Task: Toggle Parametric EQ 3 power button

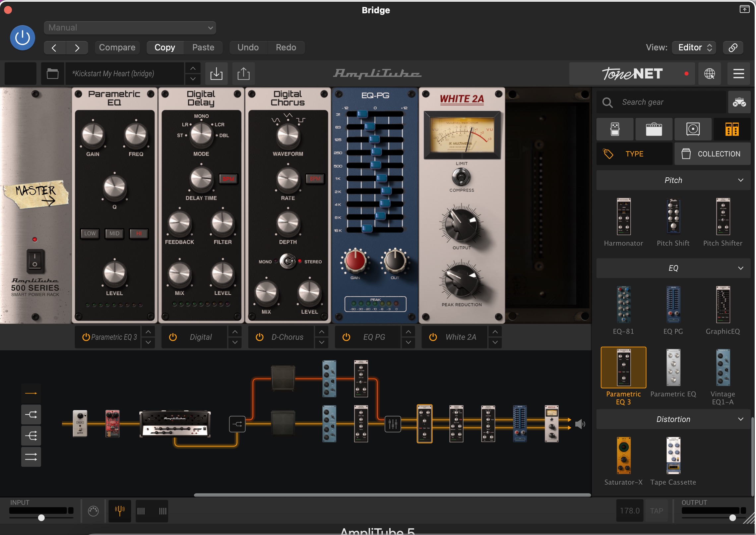Action: click(86, 337)
